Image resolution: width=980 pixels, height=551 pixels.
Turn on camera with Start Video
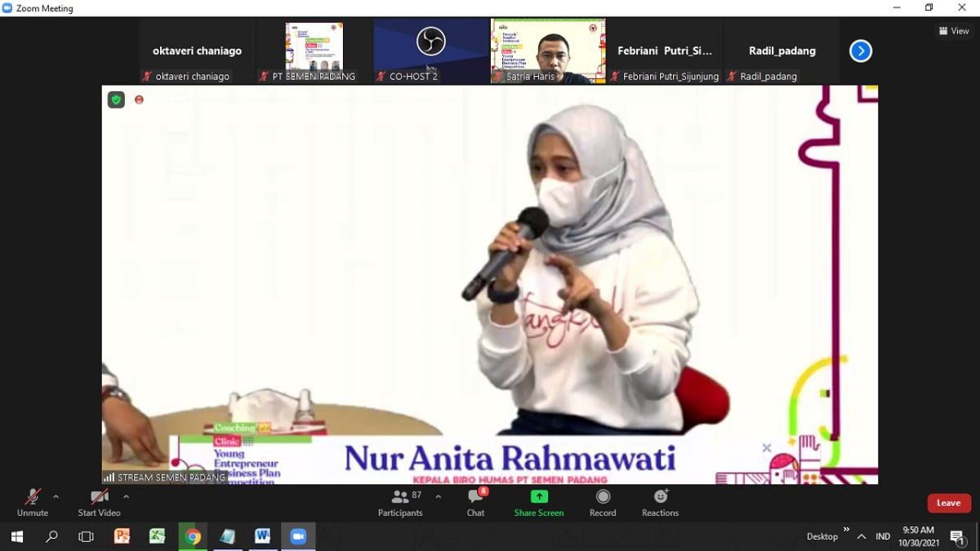point(99,496)
